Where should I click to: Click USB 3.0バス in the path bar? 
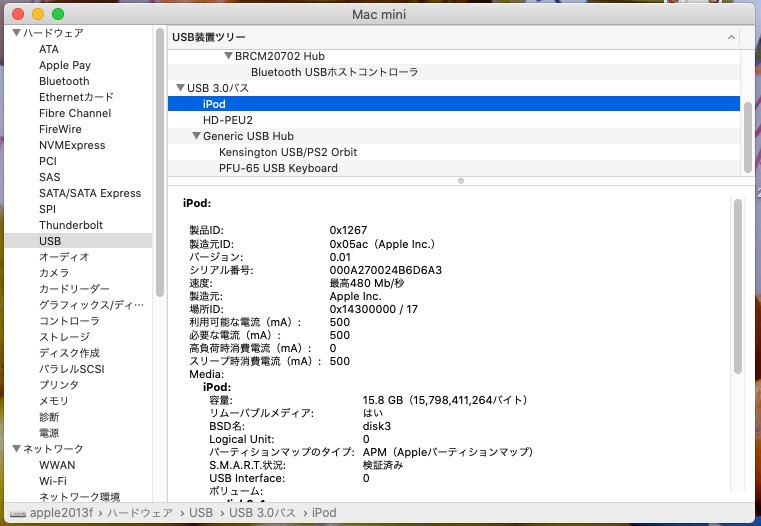262,513
